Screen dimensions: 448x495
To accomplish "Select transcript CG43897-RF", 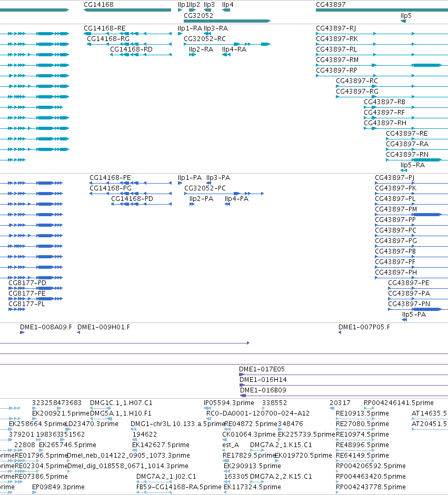I will coord(406,118).
